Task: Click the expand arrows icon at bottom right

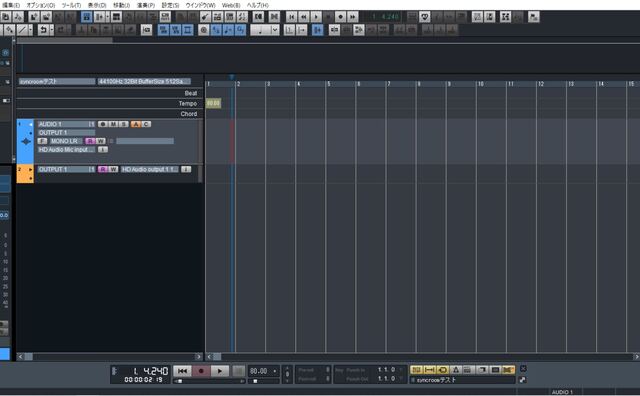Action: [522, 380]
